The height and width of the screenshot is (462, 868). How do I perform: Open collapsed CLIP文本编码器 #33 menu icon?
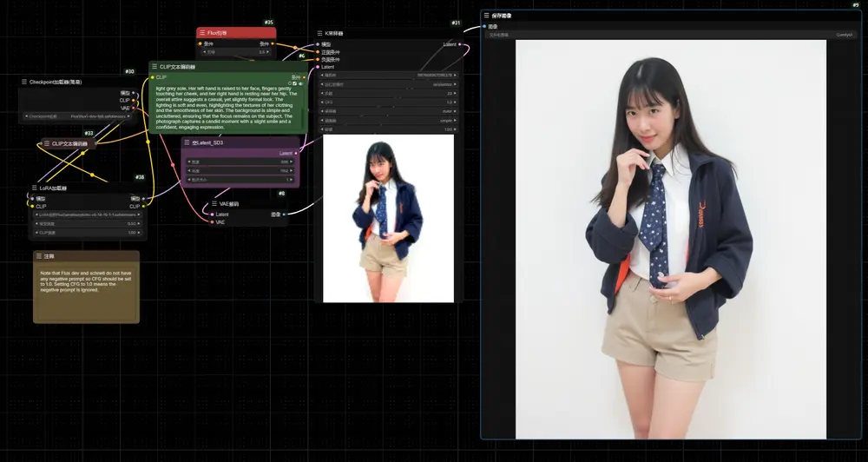click(x=47, y=143)
